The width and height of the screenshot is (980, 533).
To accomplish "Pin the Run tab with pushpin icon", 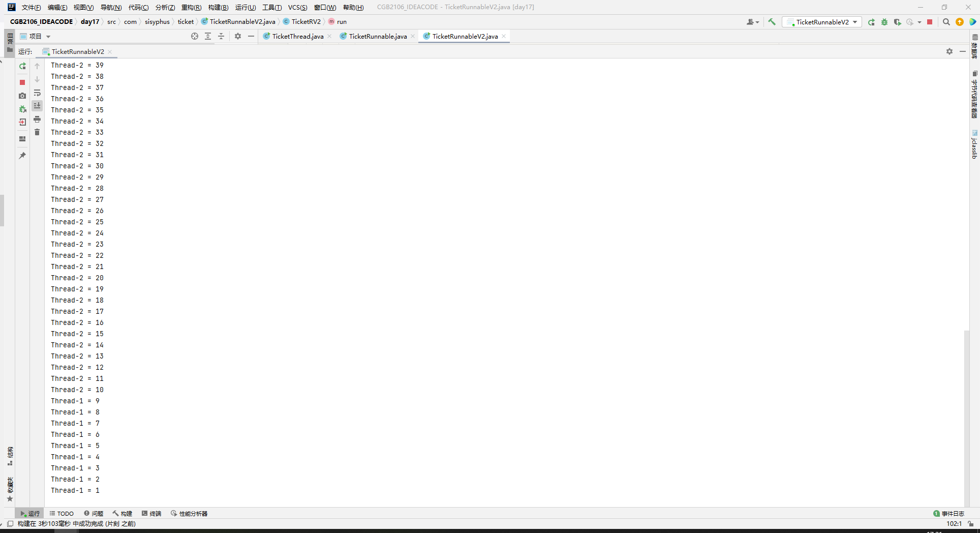I will (22, 156).
